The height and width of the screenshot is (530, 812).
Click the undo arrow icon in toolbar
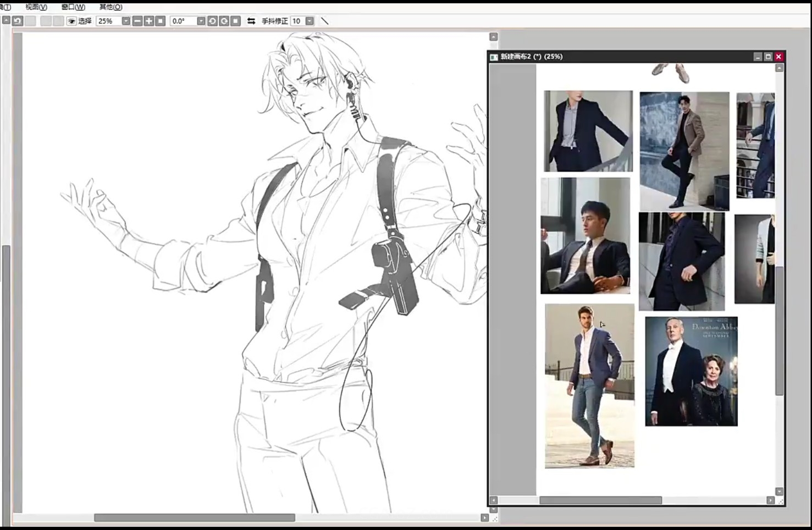(18, 21)
